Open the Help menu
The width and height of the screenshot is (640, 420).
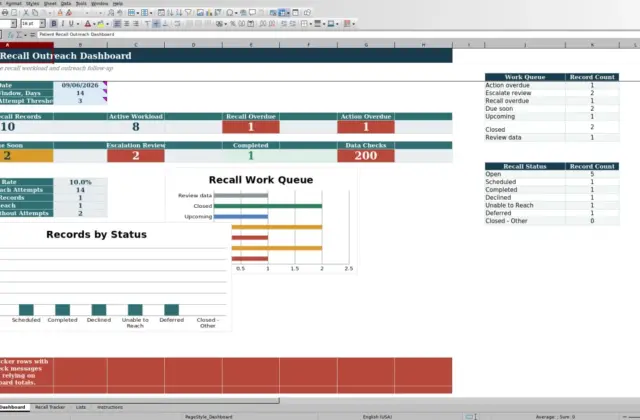[x=118, y=3]
